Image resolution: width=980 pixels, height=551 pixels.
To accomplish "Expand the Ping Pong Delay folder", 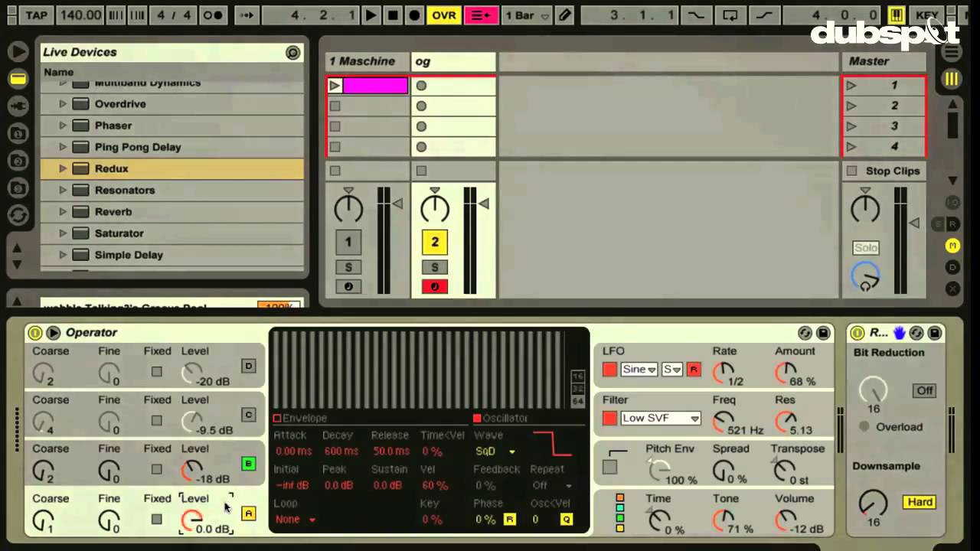I will click(x=63, y=147).
